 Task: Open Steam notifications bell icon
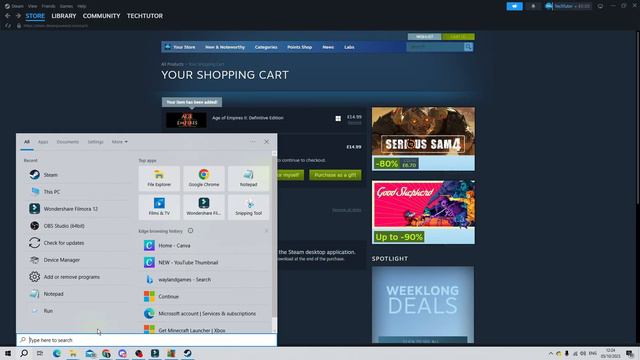pos(533,6)
